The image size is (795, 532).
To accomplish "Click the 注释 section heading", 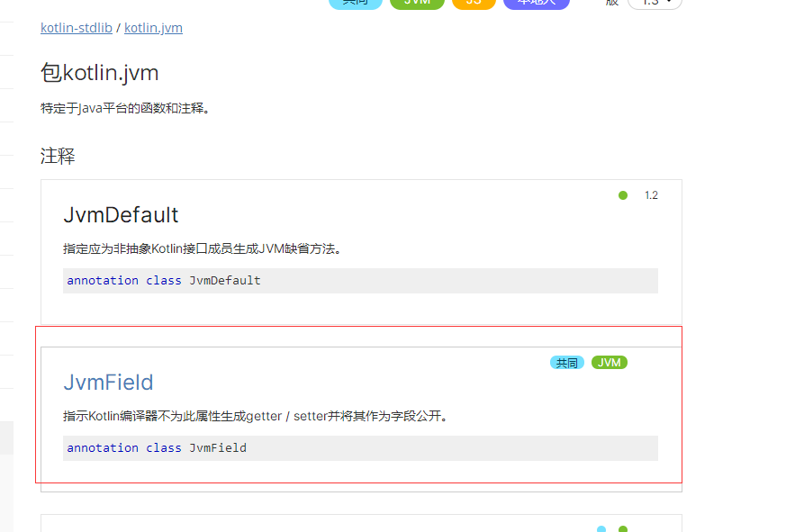I will coord(58,156).
